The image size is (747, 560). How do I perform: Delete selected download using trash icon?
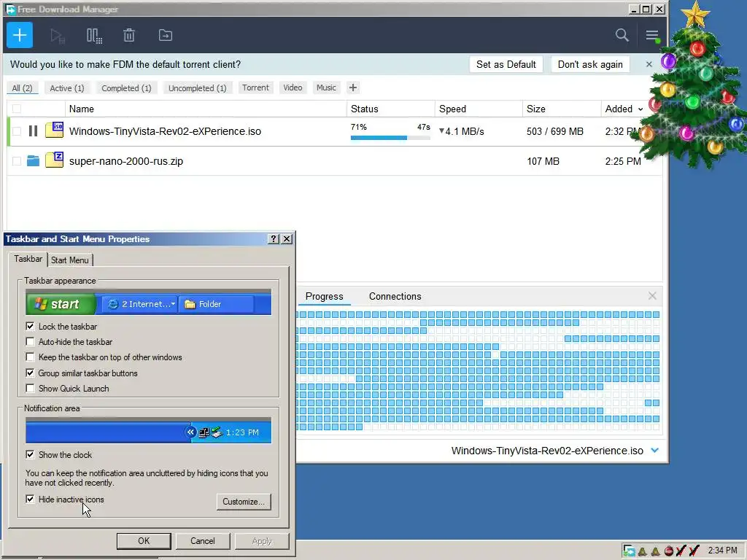click(x=129, y=35)
